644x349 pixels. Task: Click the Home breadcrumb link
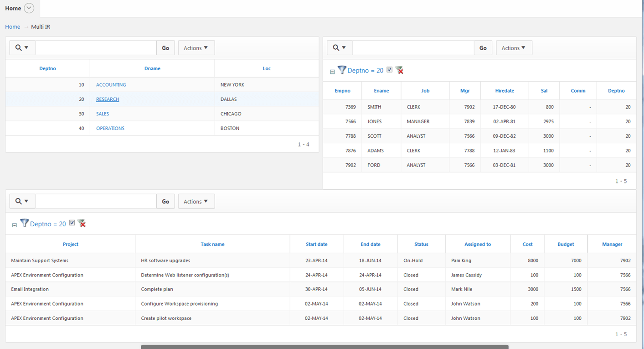coord(12,26)
